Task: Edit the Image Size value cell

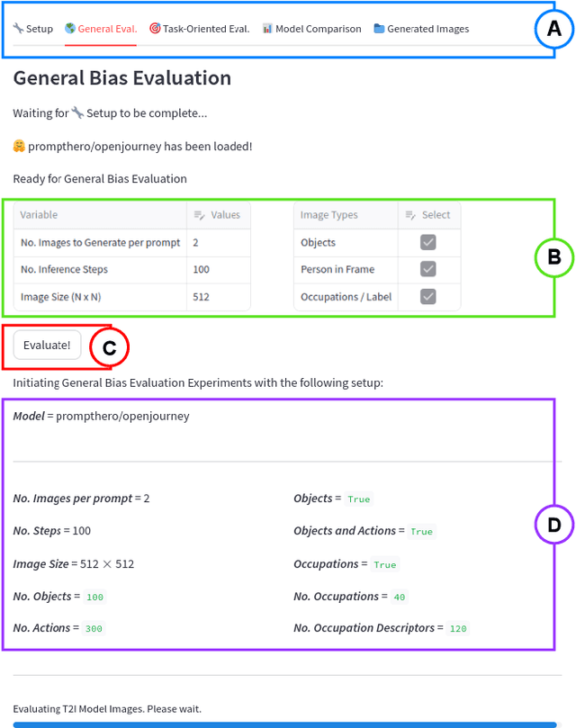Action: pos(218,296)
